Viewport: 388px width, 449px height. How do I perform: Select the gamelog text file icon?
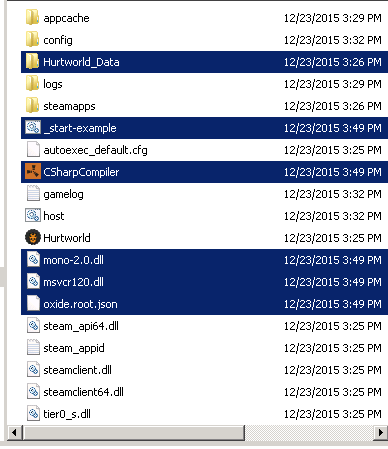tap(33, 194)
